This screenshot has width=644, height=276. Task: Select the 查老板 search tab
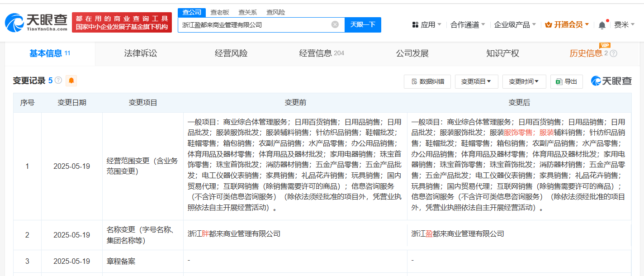coord(220,12)
